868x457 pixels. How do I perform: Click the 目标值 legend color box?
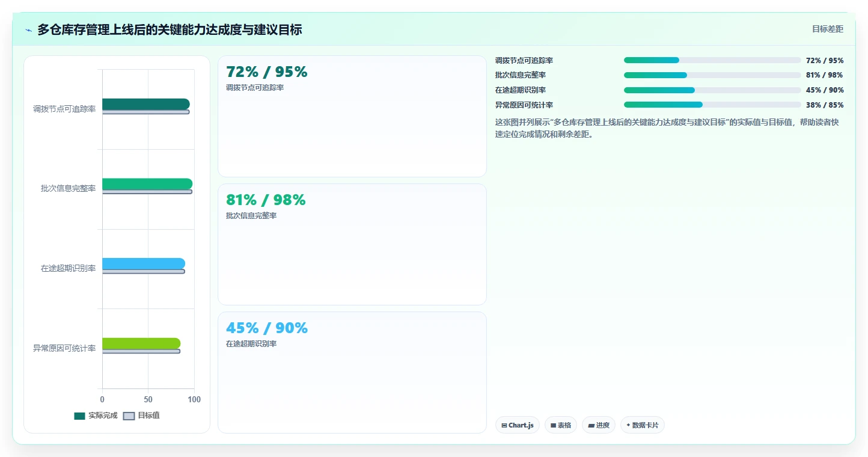point(129,416)
